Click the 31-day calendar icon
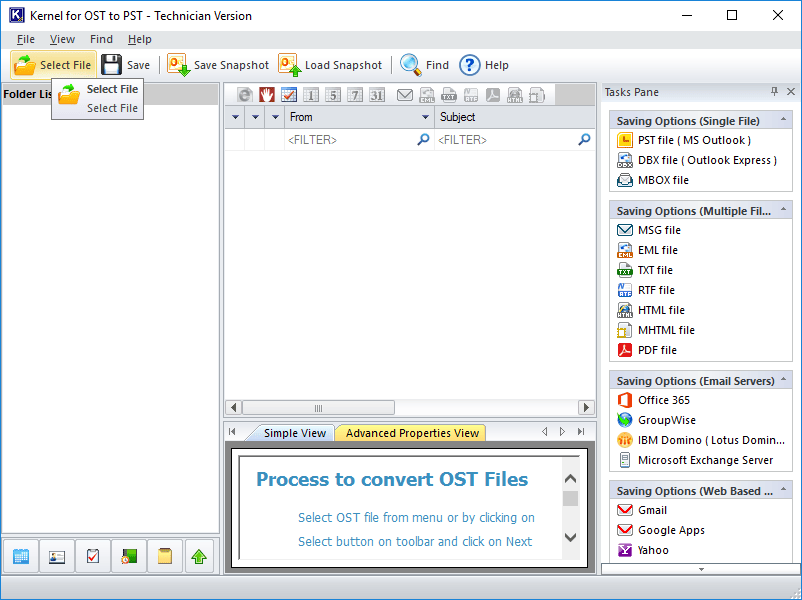The image size is (802, 600). (377, 95)
